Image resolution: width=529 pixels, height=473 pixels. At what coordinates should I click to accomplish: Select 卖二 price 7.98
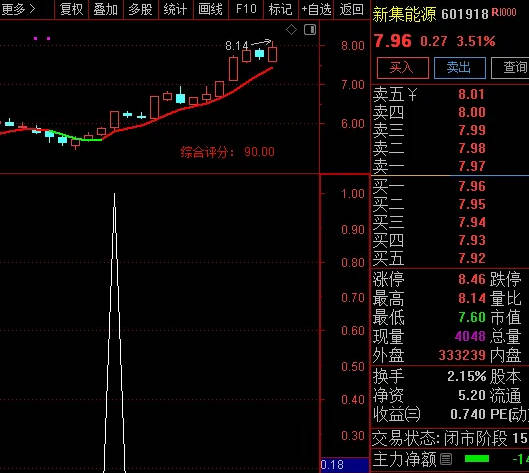pos(471,148)
